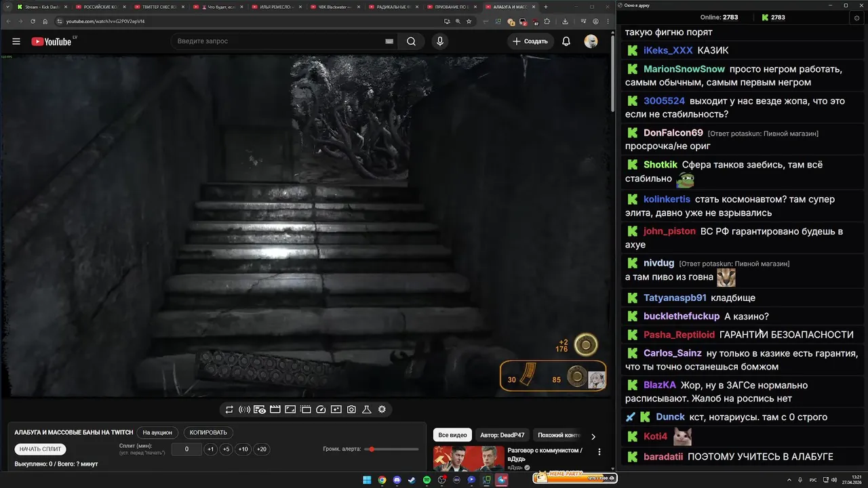Select the Все видео filter chip

coord(452,435)
